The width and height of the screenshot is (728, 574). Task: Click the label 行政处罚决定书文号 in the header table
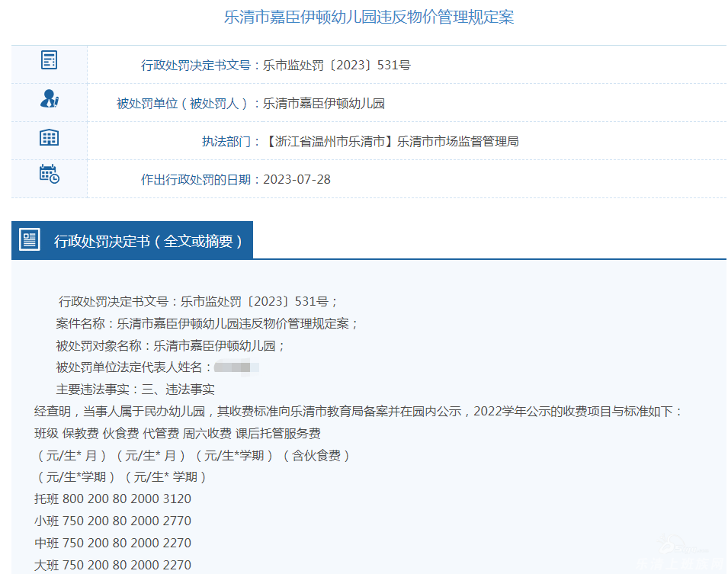click(196, 65)
